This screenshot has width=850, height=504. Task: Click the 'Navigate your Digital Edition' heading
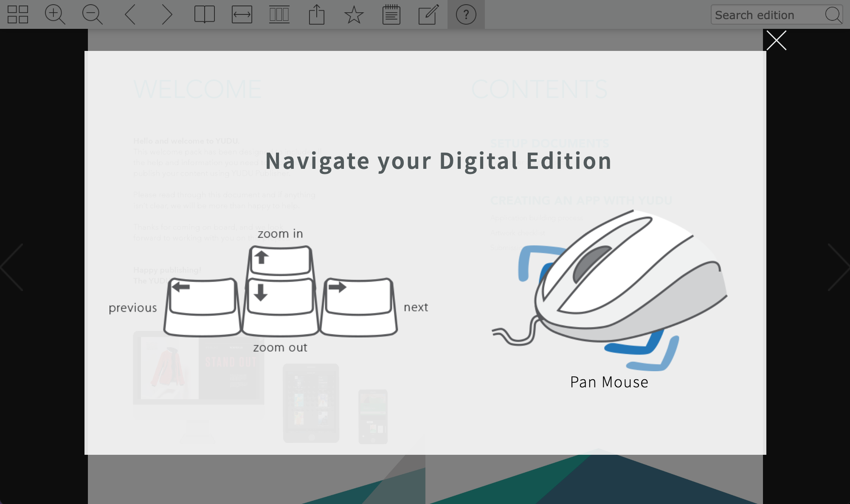tap(439, 161)
